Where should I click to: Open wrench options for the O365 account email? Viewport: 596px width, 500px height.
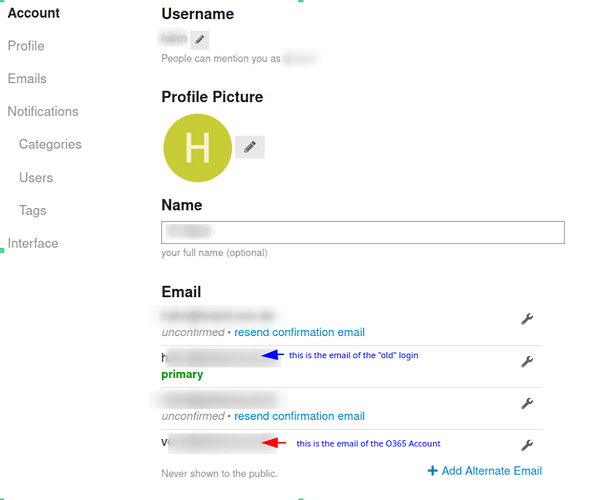pyautogui.click(x=527, y=445)
